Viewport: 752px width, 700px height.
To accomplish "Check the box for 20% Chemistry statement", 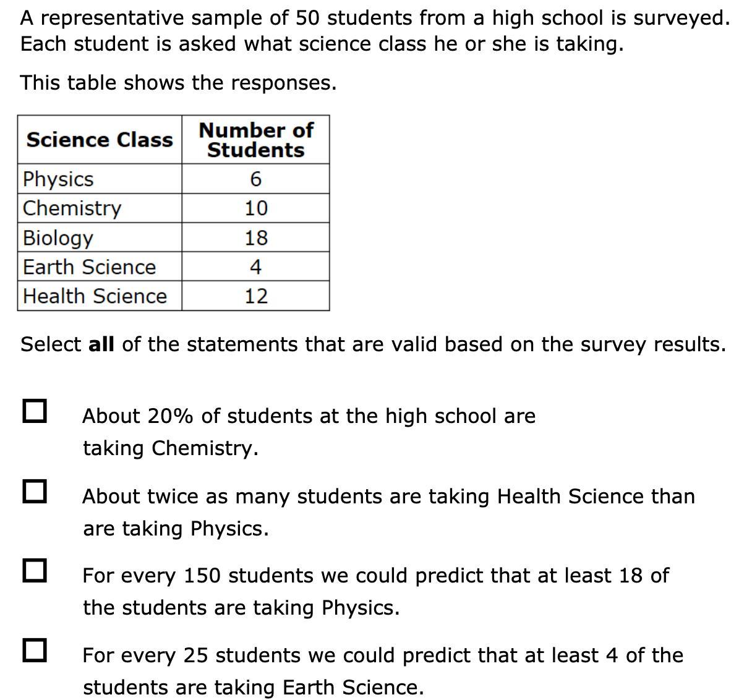I will click(x=35, y=411).
